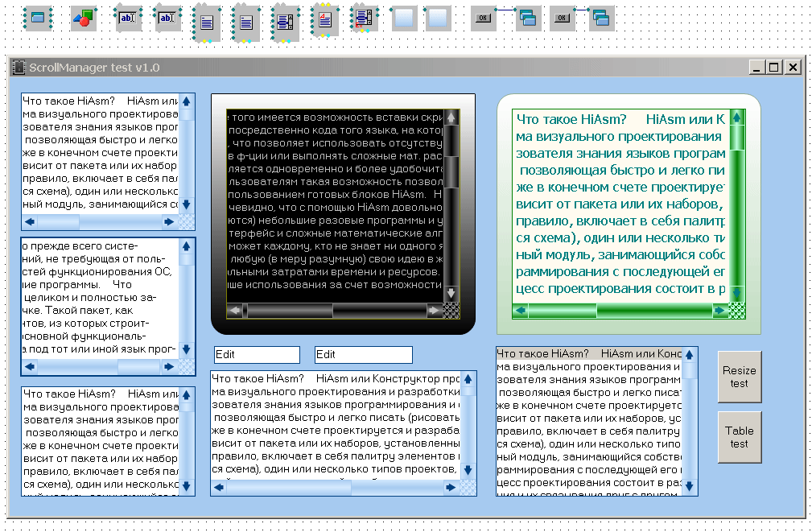Click the black panel horizontal scroll thumb

coord(290,311)
